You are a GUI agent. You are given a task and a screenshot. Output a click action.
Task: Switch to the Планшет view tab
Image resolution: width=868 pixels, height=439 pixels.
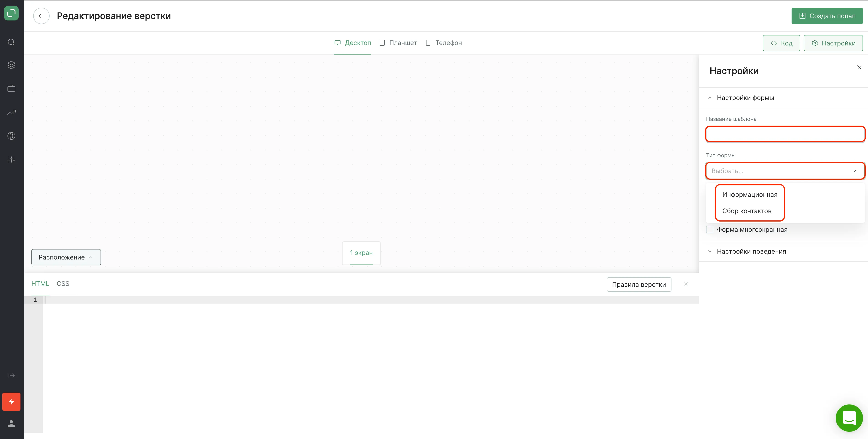(x=398, y=43)
